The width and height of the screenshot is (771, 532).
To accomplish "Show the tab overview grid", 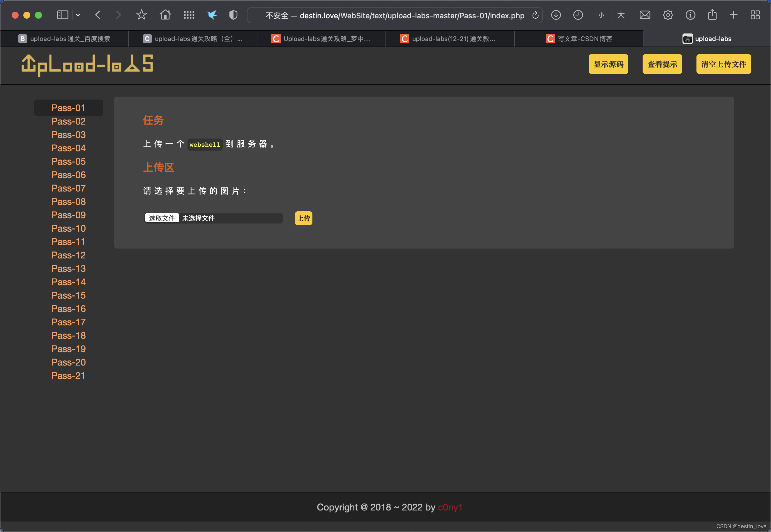I will tap(755, 15).
